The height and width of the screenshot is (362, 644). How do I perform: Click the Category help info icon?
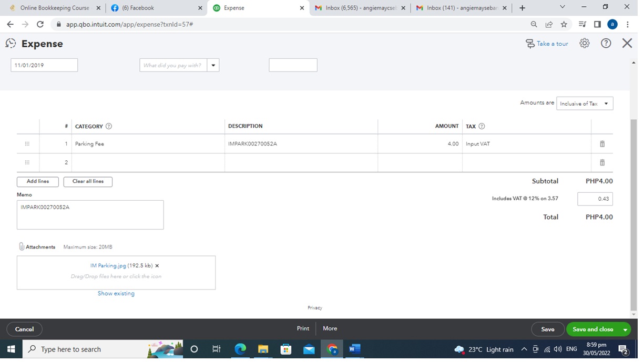(x=109, y=127)
